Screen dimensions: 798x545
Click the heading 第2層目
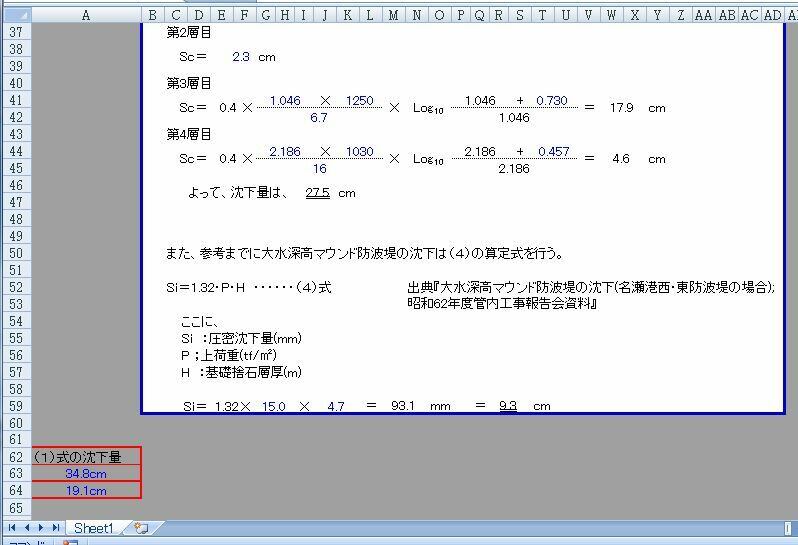[189, 33]
